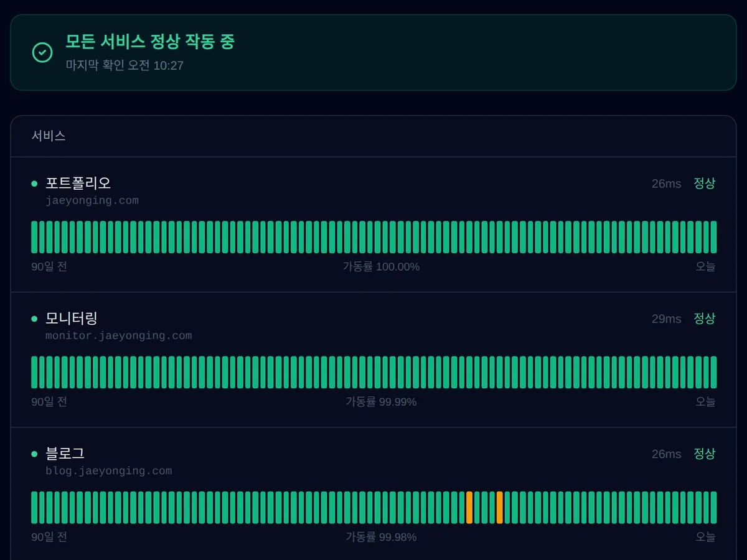Click the 29ms response time value
Image resolution: width=747 pixels, height=560 pixels.
click(667, 319)
